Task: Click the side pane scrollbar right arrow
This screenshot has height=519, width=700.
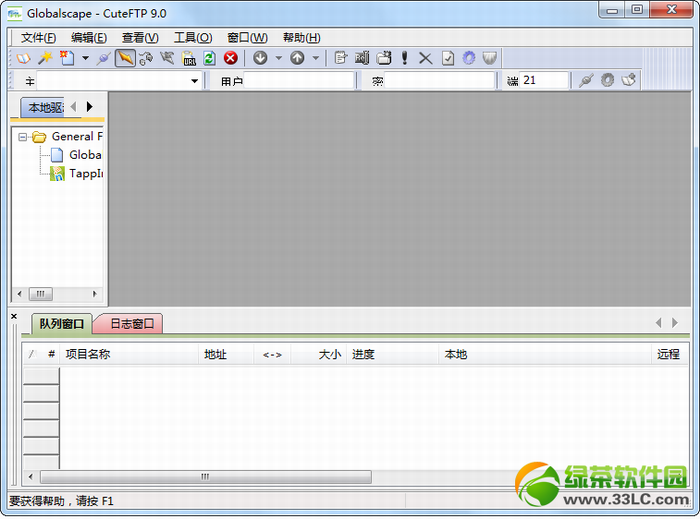Action: (94, 294)
